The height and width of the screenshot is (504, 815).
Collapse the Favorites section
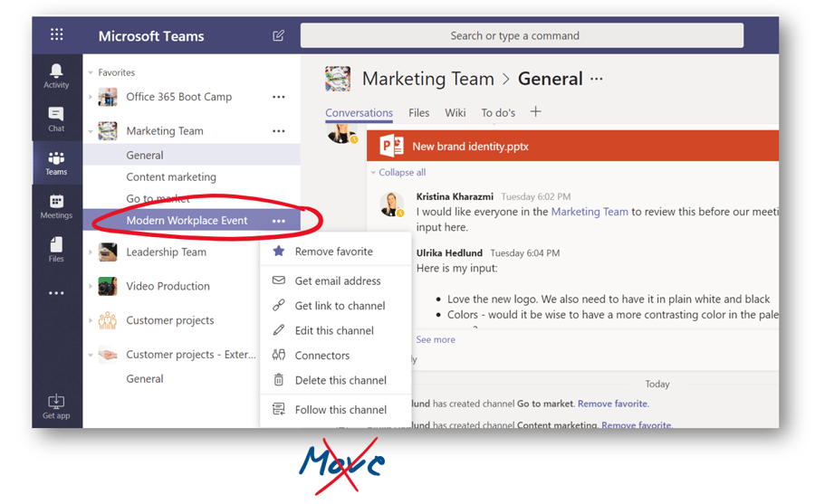point(91,72)
